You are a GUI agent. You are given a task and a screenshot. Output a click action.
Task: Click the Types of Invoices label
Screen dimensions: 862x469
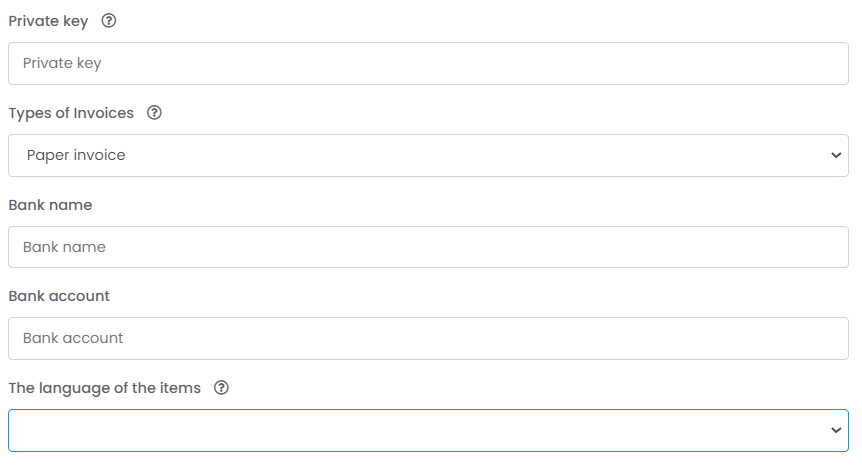point(71,113)
